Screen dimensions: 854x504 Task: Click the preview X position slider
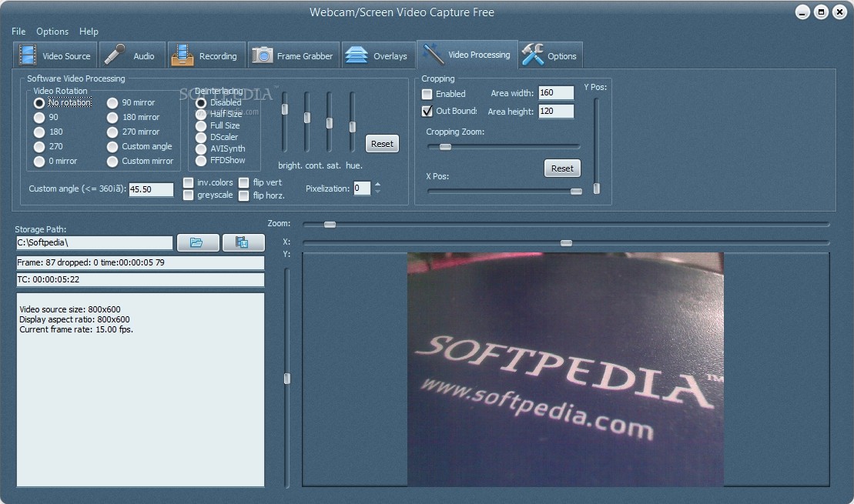pos(566,242)
